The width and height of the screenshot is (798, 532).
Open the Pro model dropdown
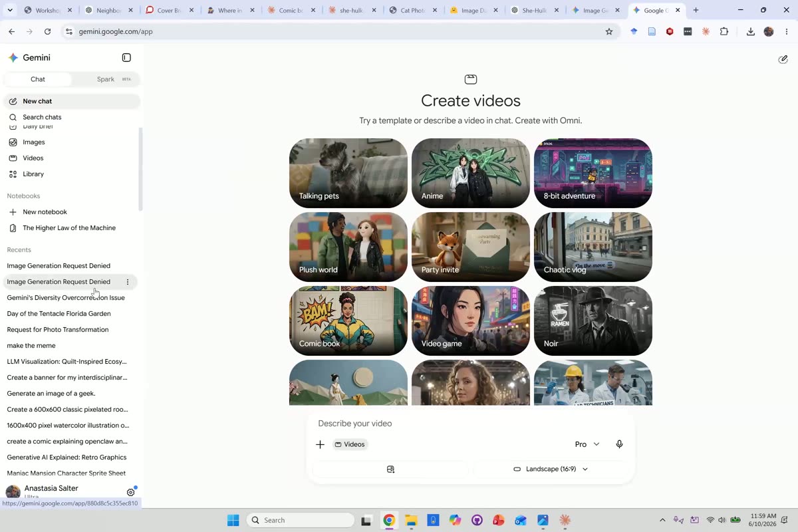(x=587, y=444)
